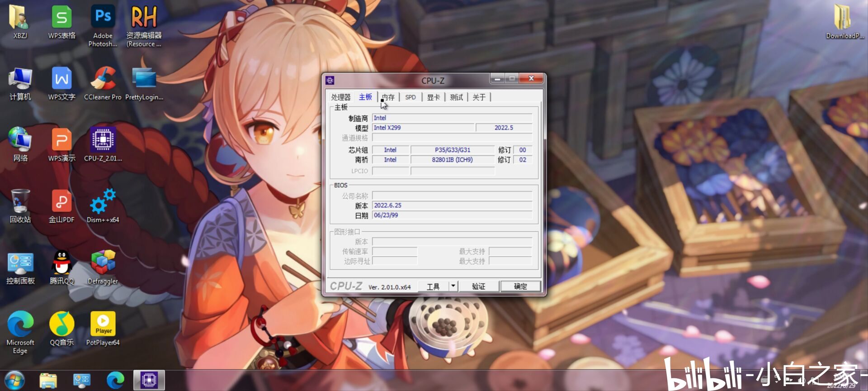This screenshot has width=868, height=391.
Task: Click the southbridge 修订 02 value
Action: [523, 160]
